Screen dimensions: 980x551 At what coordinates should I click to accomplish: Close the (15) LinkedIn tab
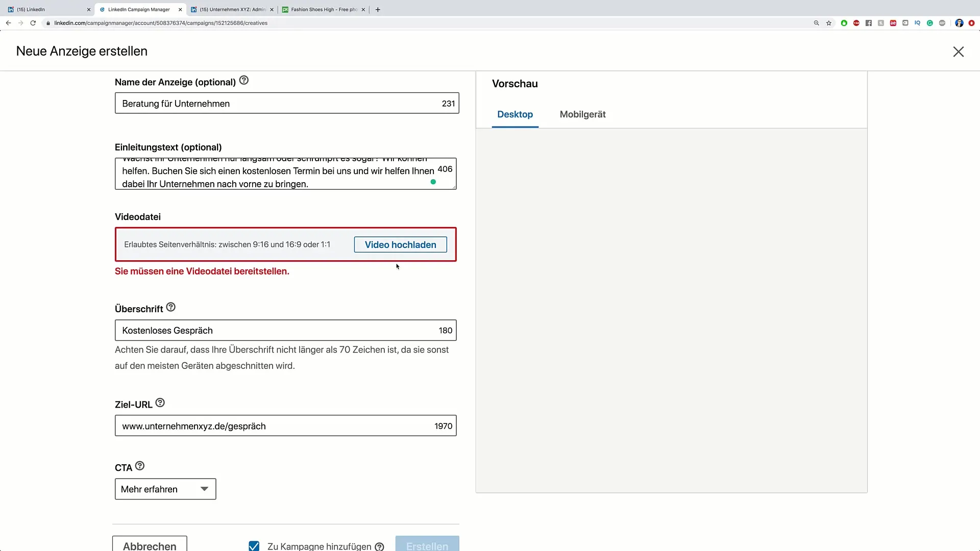[88, 9]
